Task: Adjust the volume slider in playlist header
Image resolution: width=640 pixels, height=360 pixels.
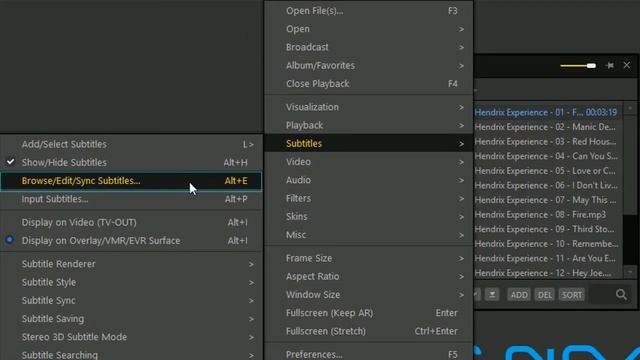Action: 578,66
